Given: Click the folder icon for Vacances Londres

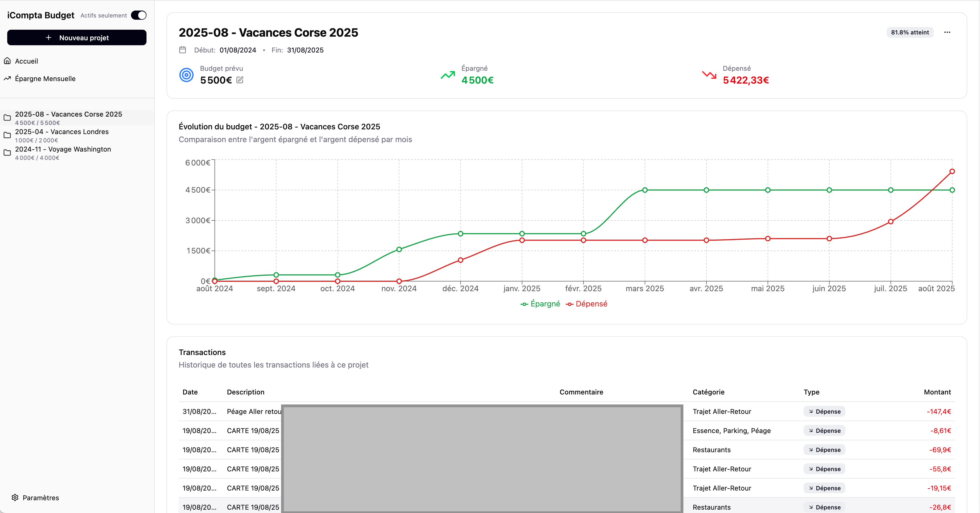Looking at the screenshot, I should coord(7,135).
